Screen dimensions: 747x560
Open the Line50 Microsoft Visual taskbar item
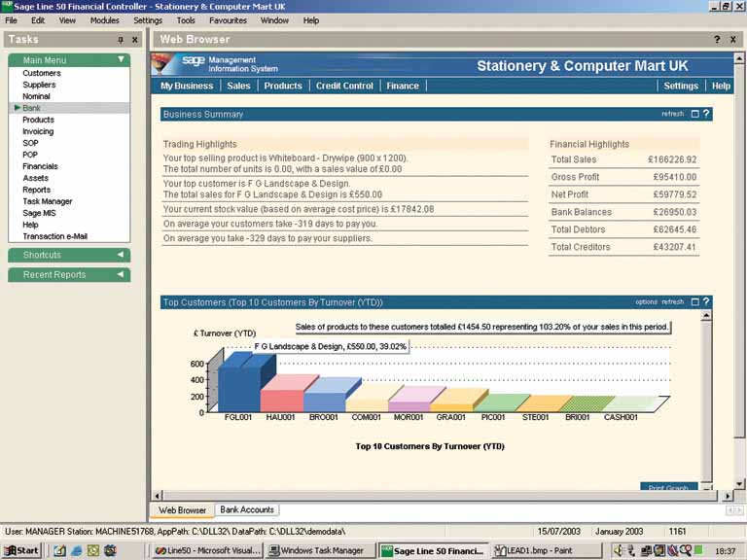tap(208, 551)
